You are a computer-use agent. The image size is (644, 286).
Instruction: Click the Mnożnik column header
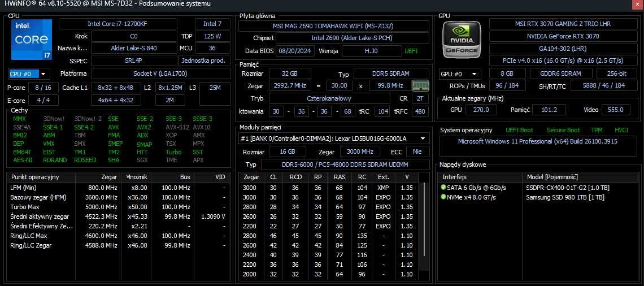[137, 177]
